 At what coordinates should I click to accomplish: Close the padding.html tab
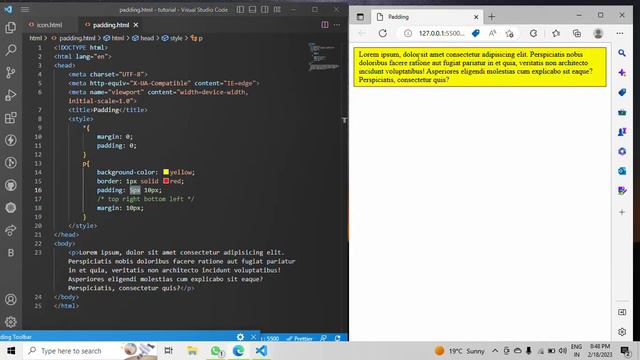(x=136, y=25)
